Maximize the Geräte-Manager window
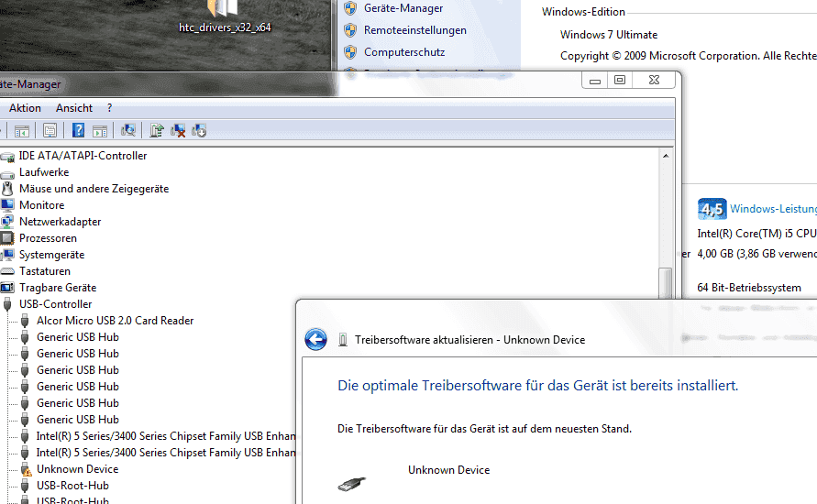Screen dimensions: 817x504 coord(620,81)
